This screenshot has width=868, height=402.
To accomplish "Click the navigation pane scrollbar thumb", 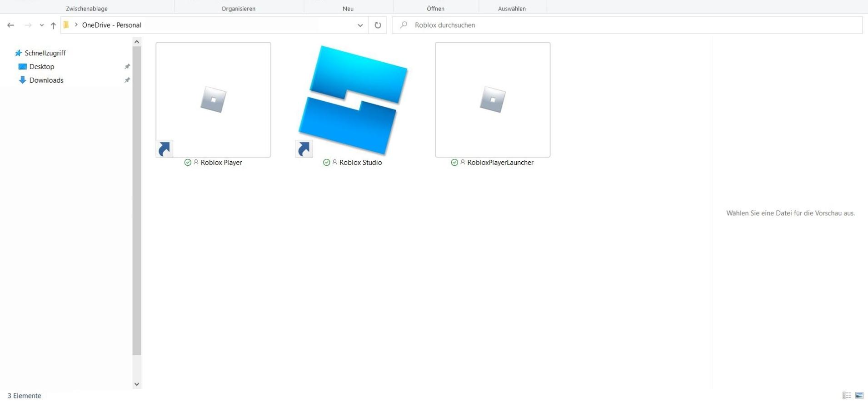I will pyautogui.click(x=137, y=201).
